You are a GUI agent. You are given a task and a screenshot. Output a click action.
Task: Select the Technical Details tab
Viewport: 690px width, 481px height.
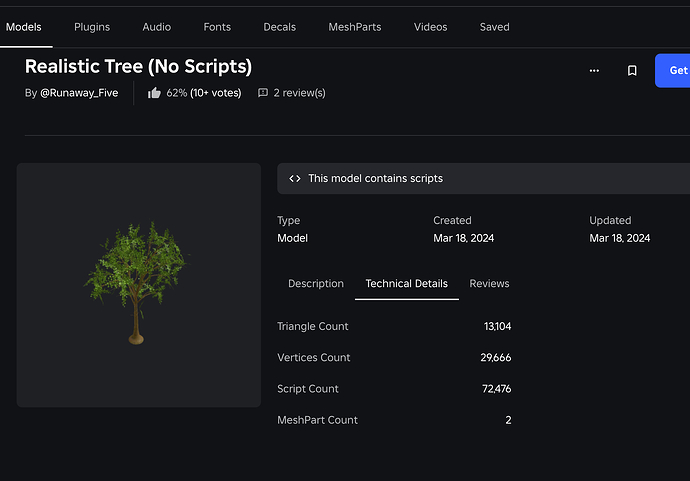coord(407,284)
